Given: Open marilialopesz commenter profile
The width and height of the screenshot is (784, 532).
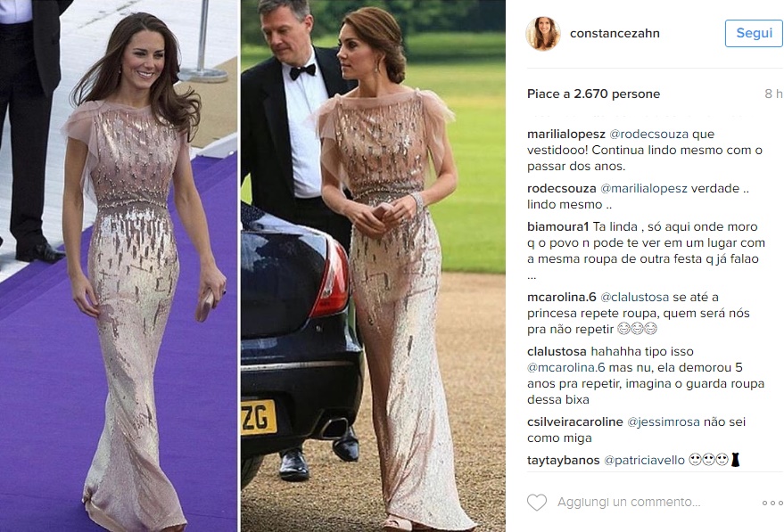Looking at the screenshot, I should (x=566, y=134).
